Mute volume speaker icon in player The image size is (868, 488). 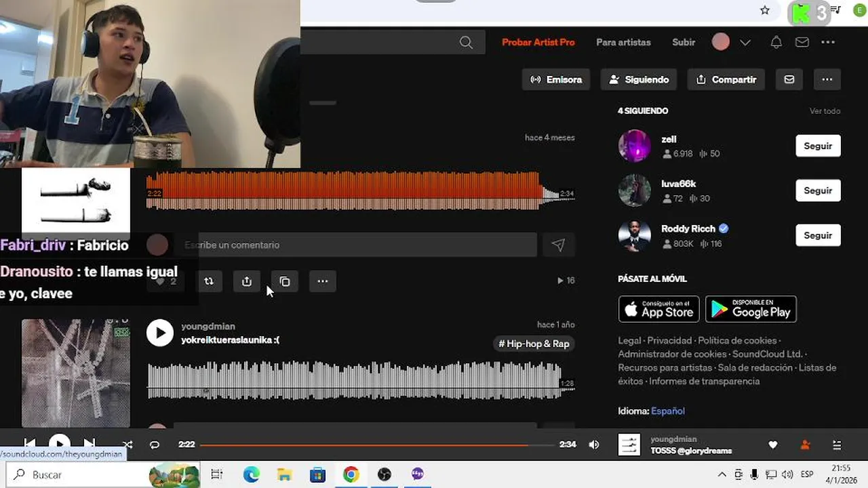pos(594,445)
